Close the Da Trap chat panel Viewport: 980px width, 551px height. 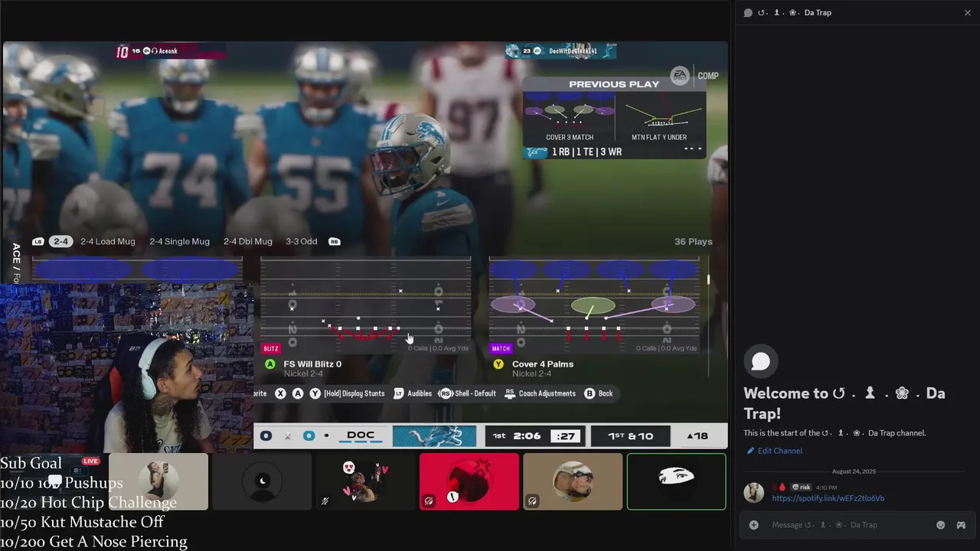(968, 13)
